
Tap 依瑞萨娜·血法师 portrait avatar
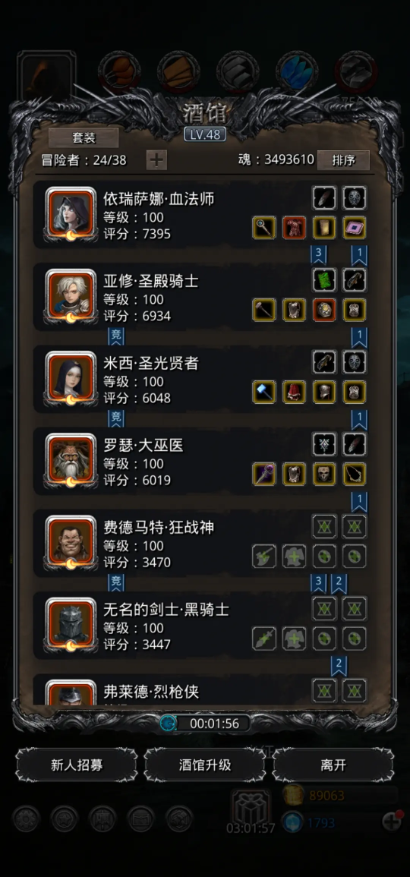[x=70, y=214]
